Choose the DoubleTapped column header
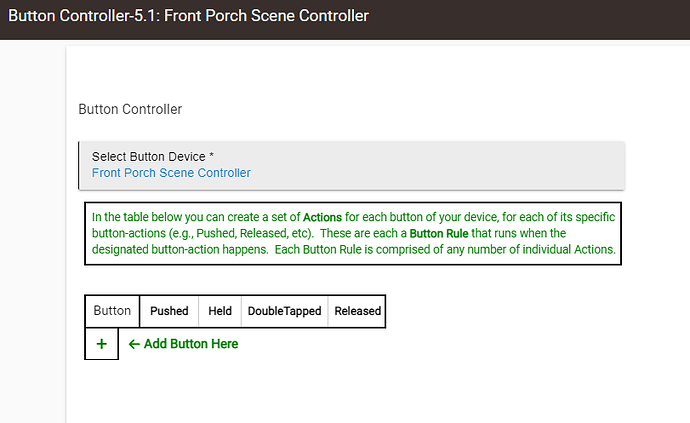 284,311
